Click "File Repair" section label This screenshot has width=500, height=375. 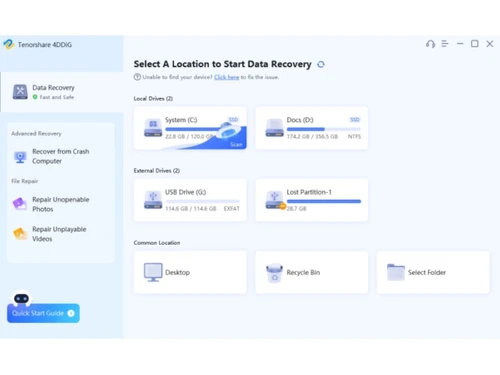(x=25, y=181)
